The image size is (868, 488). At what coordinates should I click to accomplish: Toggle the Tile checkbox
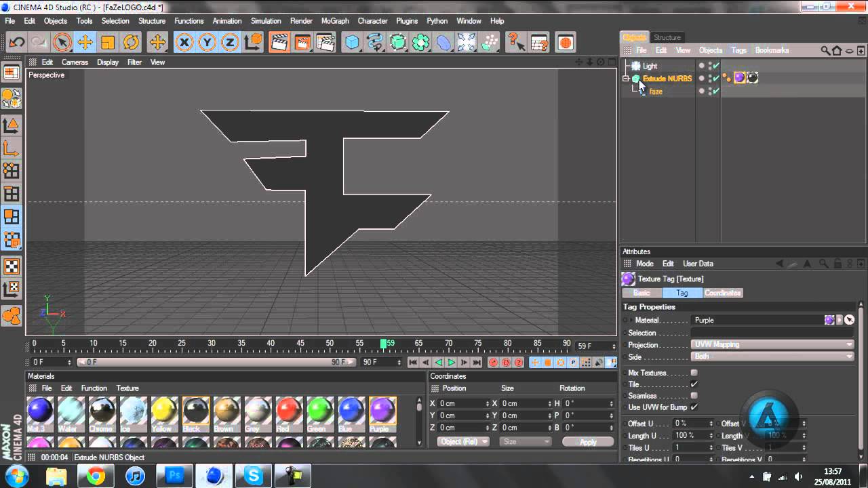click(x=694, y=384)
